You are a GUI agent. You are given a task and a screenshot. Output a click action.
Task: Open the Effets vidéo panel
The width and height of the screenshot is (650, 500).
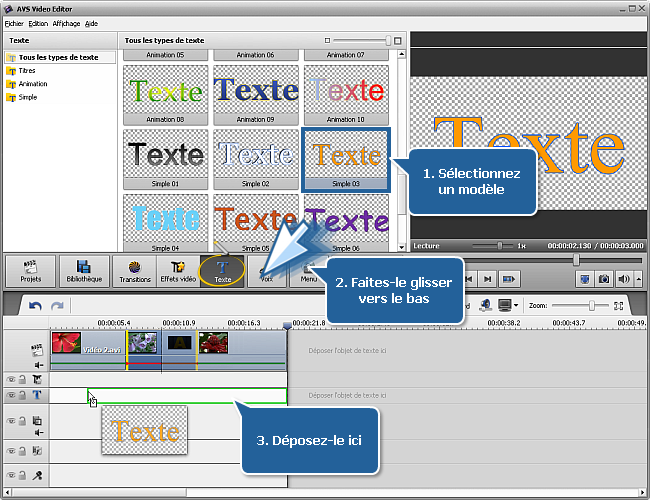(179, 271)
